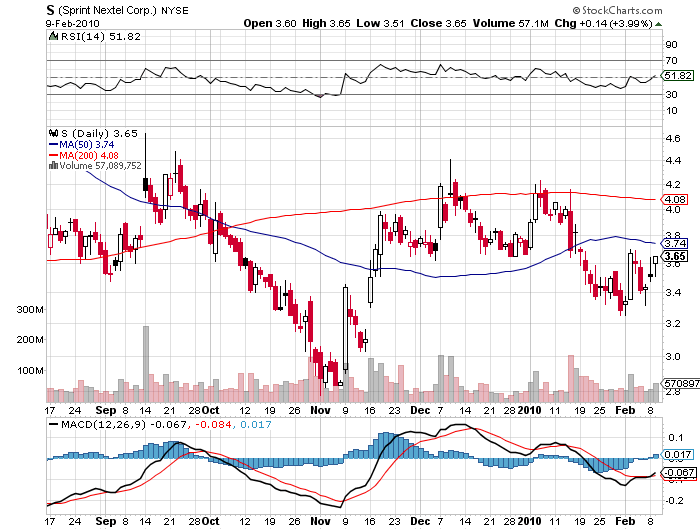Click the Volume 57,089,752 legend text
This screenshot has height=530, width=700.
(x=100, y=166)
